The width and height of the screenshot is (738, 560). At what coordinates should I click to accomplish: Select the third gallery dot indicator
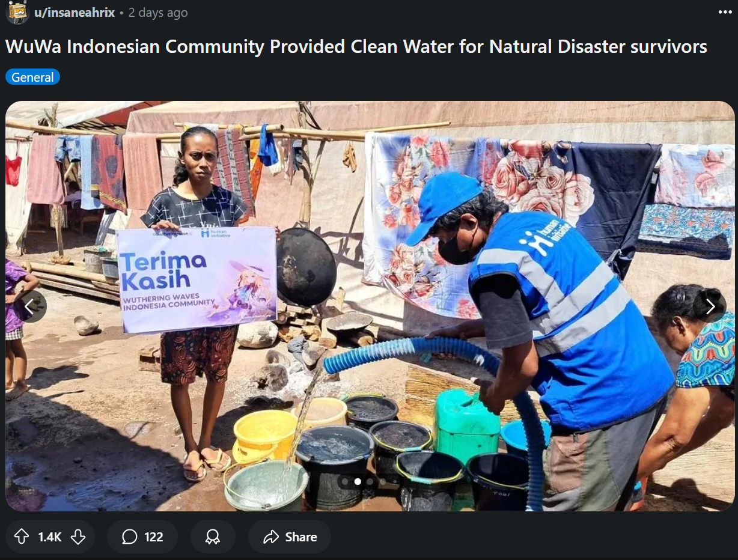(370, 481)
